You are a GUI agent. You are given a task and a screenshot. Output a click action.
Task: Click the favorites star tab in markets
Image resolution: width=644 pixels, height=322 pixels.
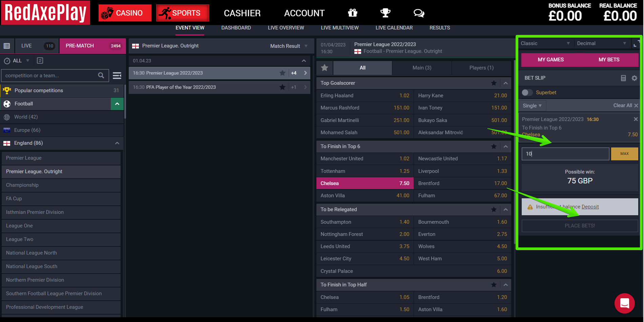(325, 68)
